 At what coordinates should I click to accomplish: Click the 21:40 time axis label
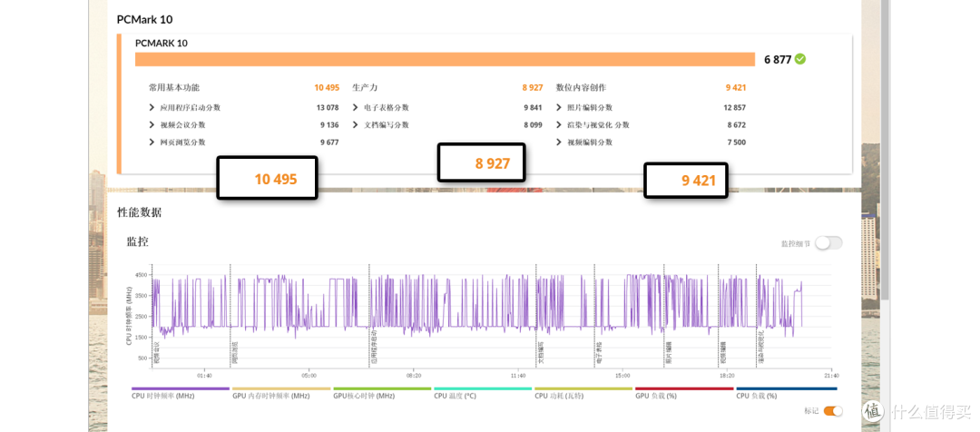pos(830,376)
